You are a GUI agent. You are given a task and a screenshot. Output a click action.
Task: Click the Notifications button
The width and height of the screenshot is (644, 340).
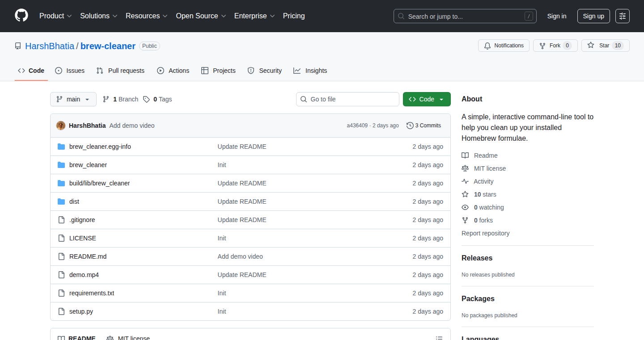pyautogui.click(x=504, y=46)
